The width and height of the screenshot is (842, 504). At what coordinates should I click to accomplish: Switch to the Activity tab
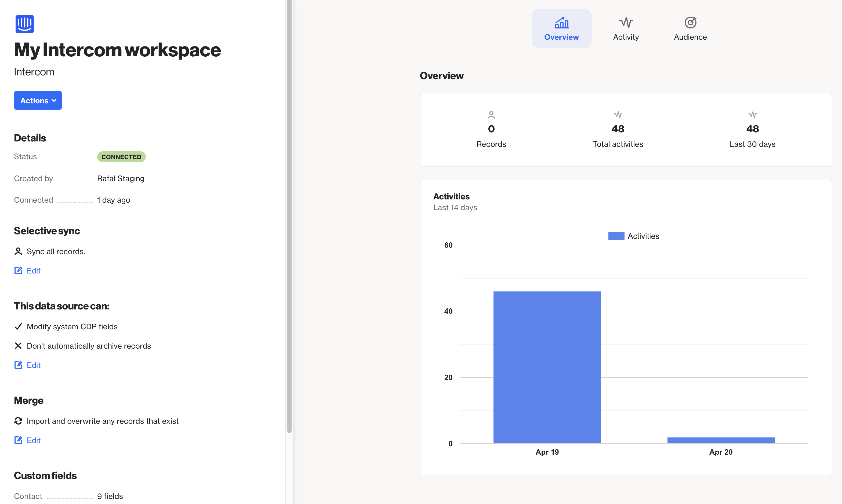click(626, 28)
